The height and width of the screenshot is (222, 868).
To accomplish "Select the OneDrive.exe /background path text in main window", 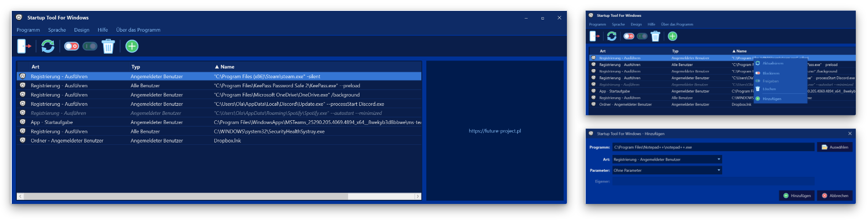I will pyautogui.click(x=287, y=94).
